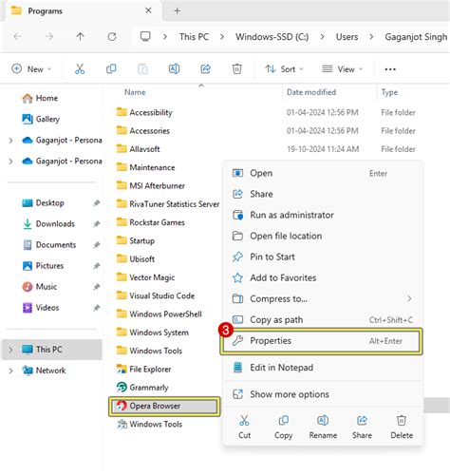The height and width of the screenshot is (476, 450).
Task: Open the View dropdown menu
Action: pos(343,69)
